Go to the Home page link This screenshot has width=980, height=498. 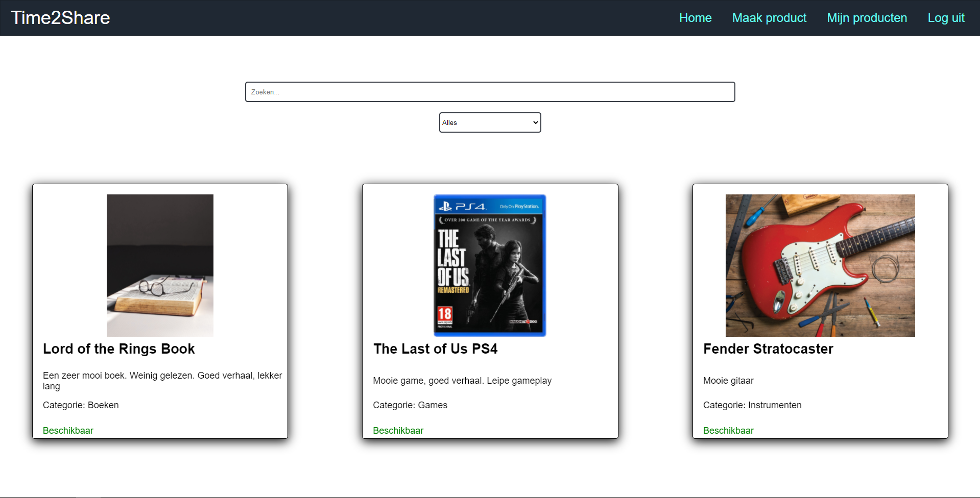coord(695,18)
